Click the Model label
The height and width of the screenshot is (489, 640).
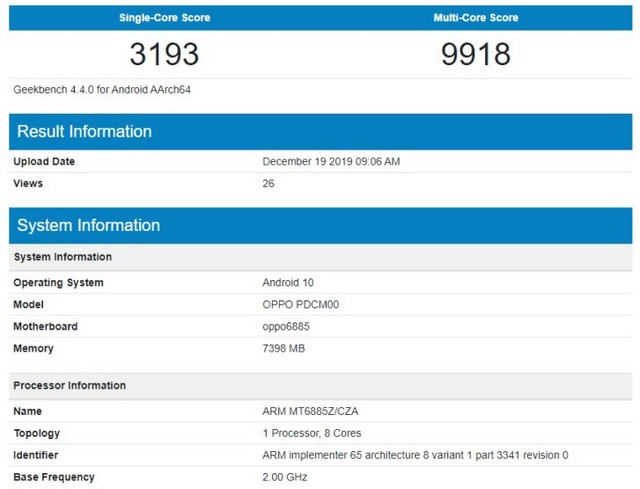click(28, 305)
